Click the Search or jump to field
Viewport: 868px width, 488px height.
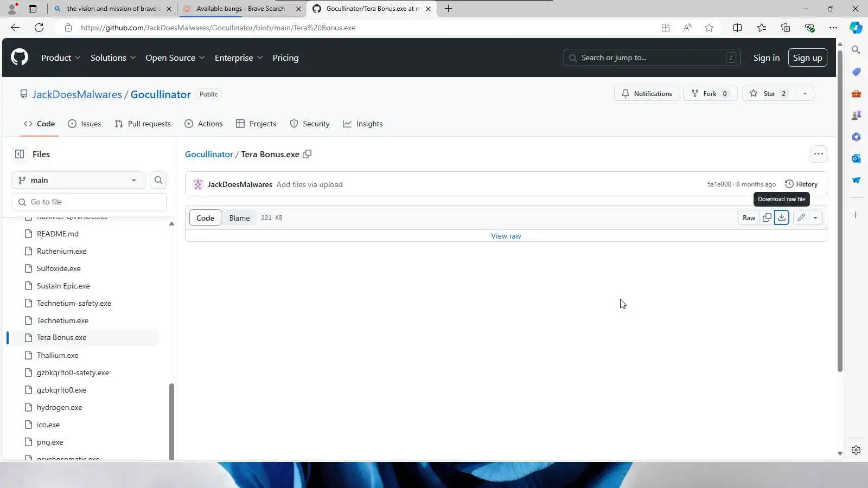[x=652, y=57]
